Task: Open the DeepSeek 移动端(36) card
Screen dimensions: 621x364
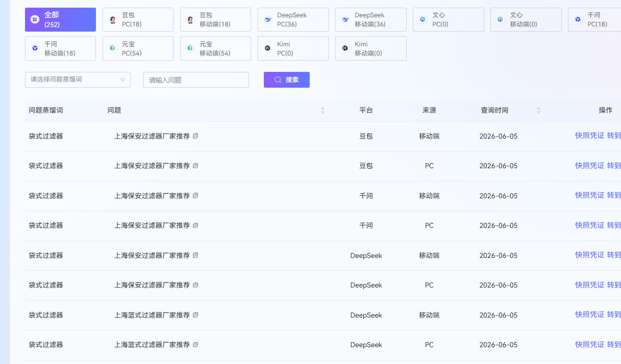Action: [x=370, y=19]
